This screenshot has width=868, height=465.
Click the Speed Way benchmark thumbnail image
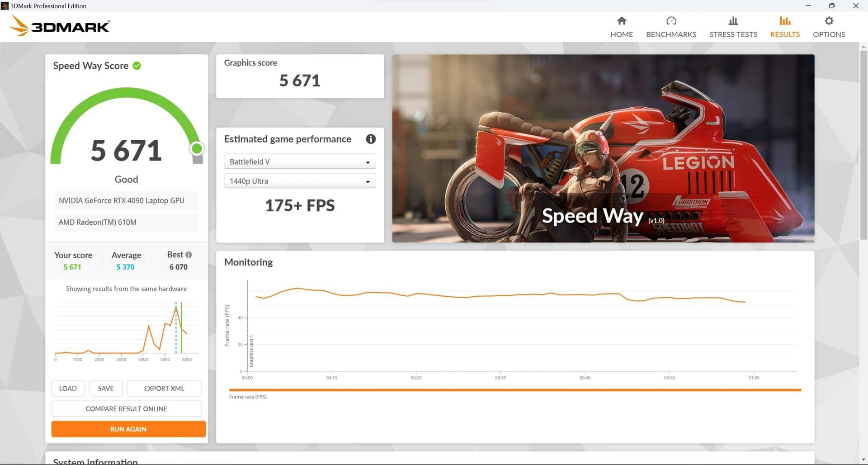pos(603,148)
